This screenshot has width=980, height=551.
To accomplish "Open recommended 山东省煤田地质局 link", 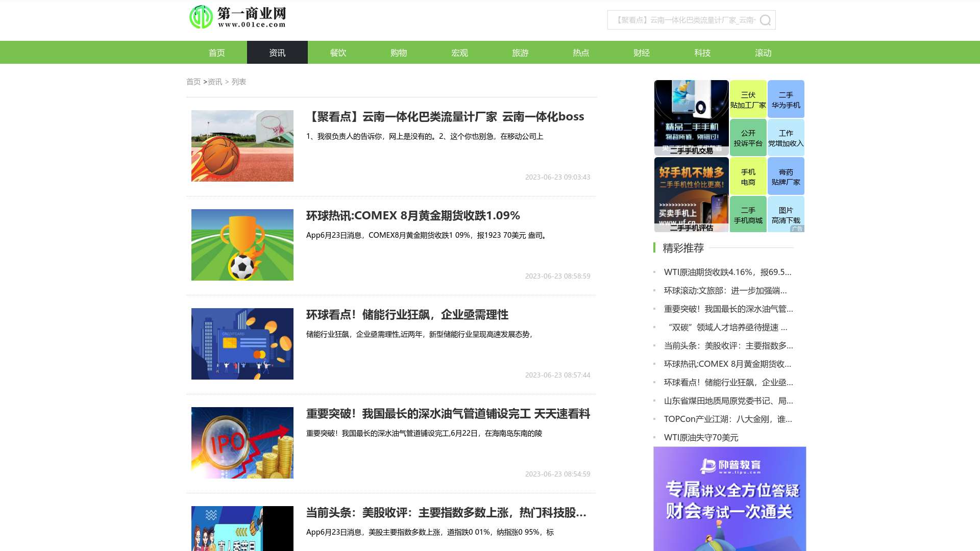I will tap(728, 400).
